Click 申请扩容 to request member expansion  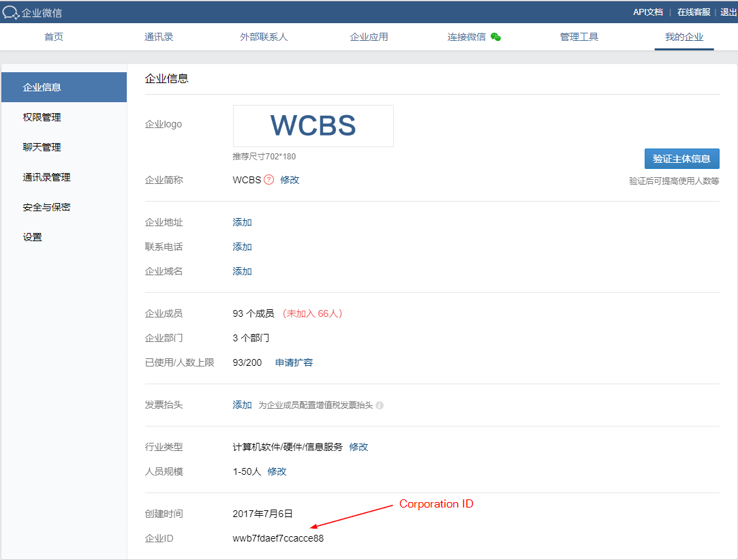(294, 362)
